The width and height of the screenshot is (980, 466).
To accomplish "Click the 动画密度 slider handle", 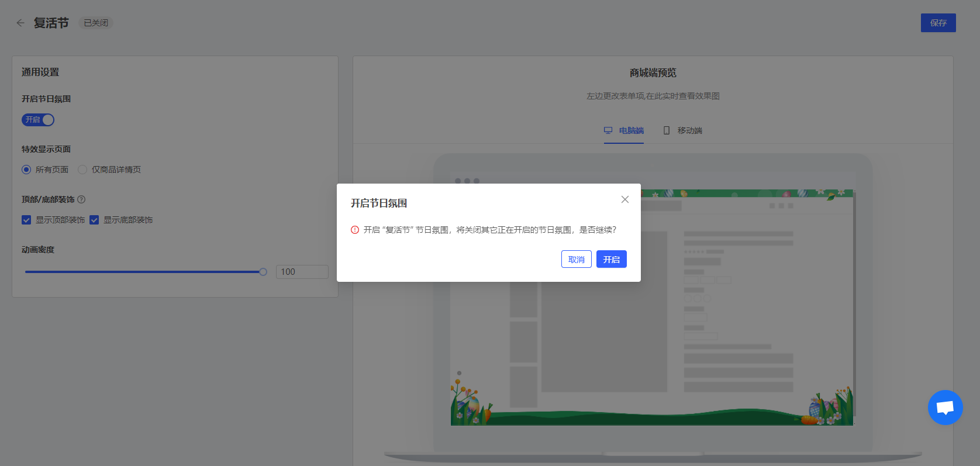I will (263, 272).
